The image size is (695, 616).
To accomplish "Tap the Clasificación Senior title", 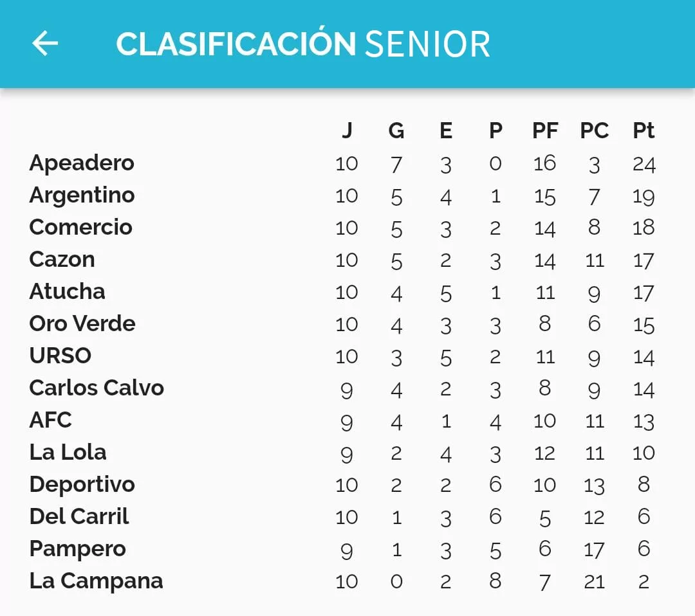I will [303, 44].
